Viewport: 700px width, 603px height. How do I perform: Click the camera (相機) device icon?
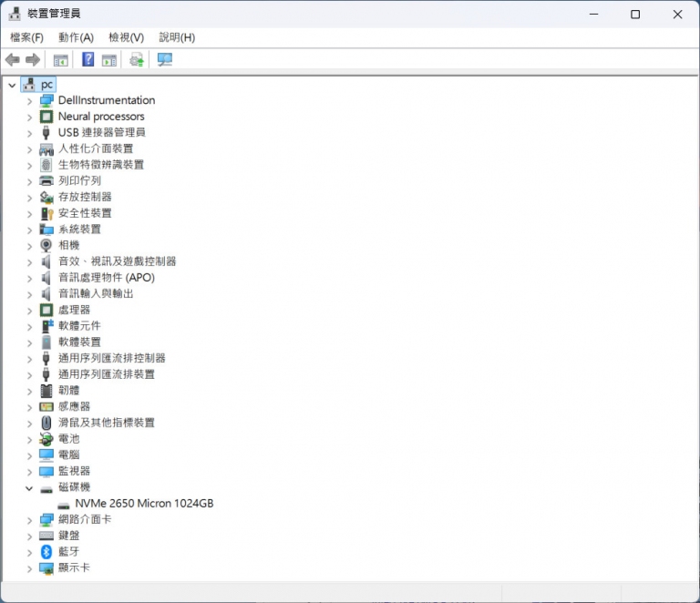point(46,245)
